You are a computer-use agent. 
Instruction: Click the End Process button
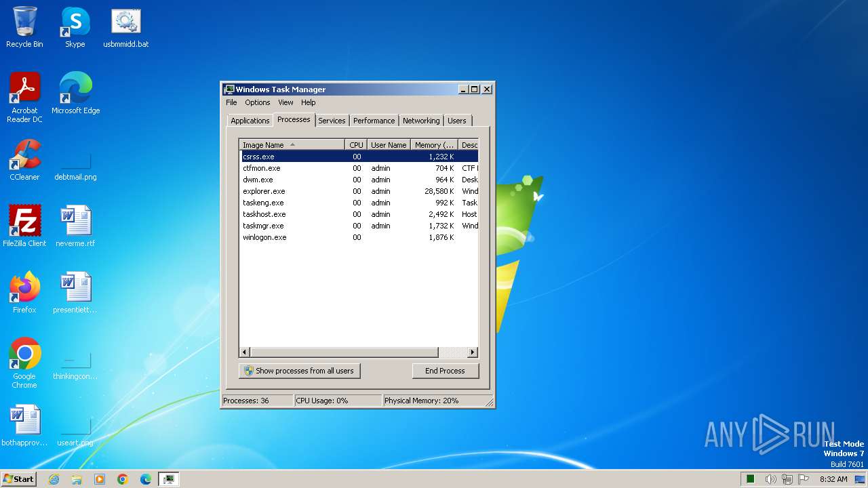(445, 371)
